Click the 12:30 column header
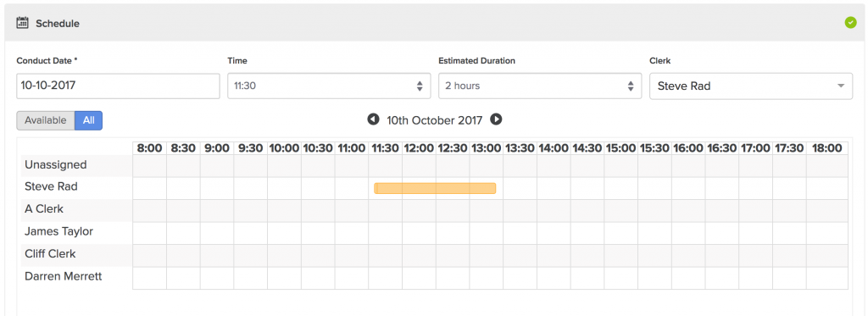This screenshot has width=868, height=316. [x=453, y=148]
